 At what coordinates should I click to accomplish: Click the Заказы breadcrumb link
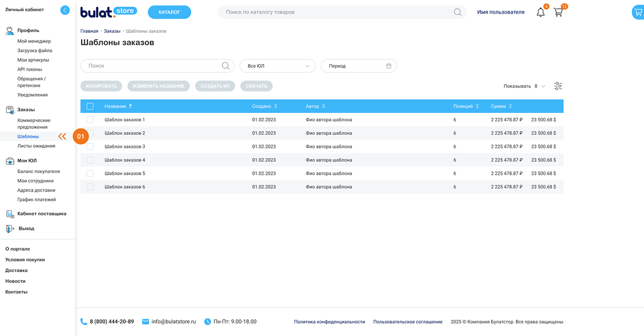click(x=112, y=31)
